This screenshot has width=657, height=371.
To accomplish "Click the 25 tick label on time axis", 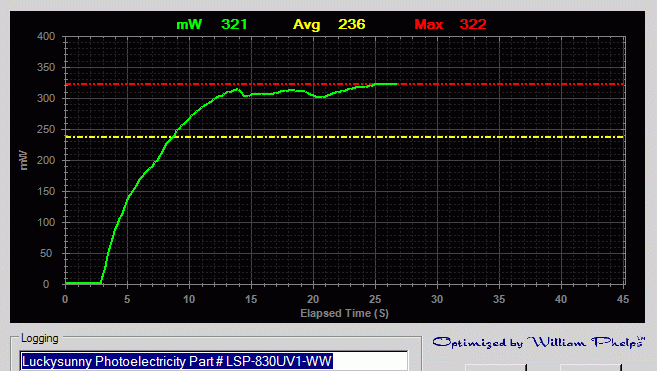I will click(x=375, y=299).
